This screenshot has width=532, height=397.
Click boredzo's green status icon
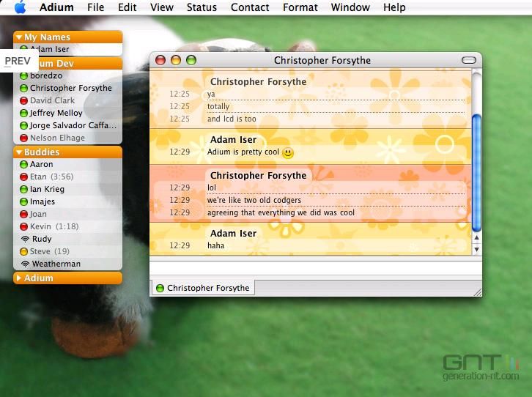[23, 75]
